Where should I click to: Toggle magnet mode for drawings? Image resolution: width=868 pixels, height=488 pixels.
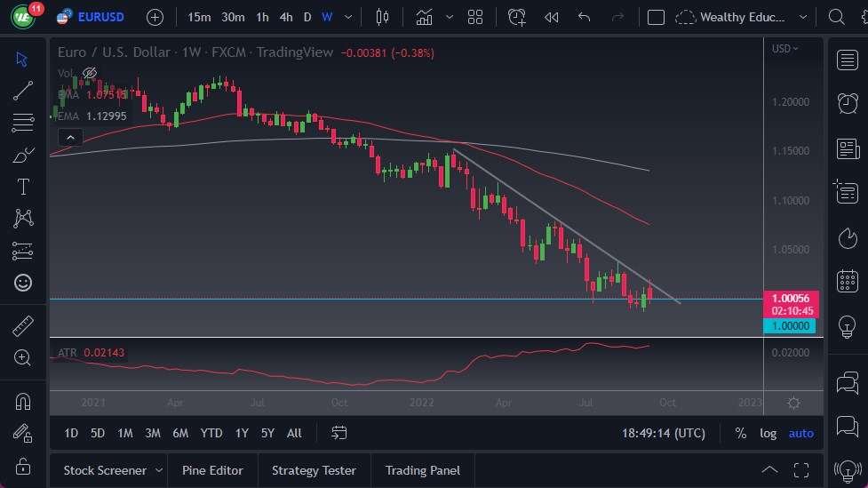click(x=23, y=401)
